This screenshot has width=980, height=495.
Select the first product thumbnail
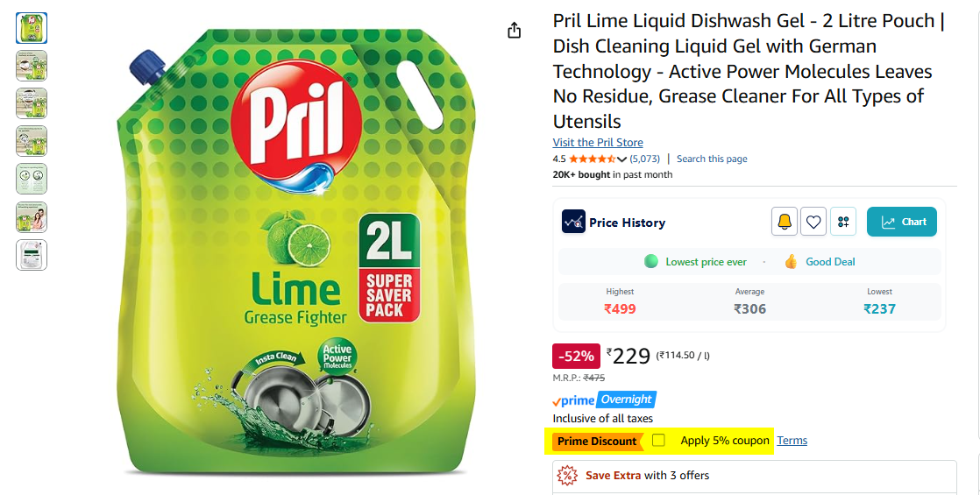32,28
